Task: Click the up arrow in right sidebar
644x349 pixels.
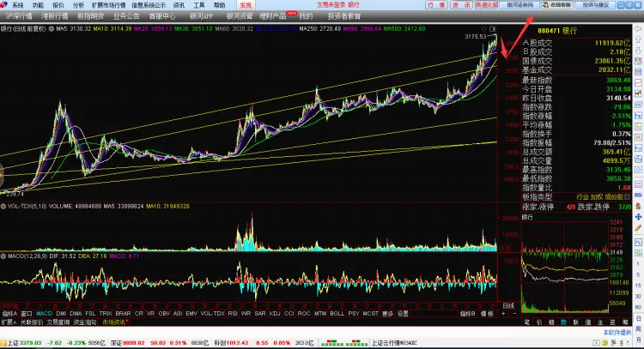Action: [x=638, y=39]
